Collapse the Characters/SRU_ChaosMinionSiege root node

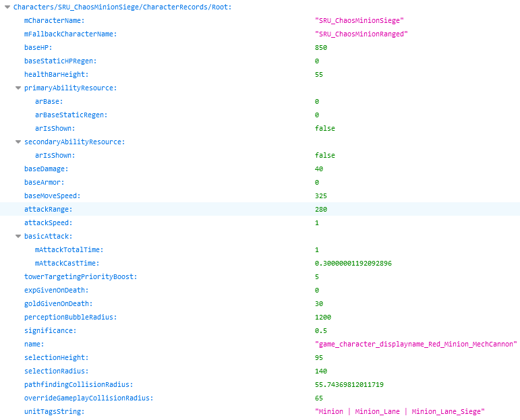(x=7, y=7)
